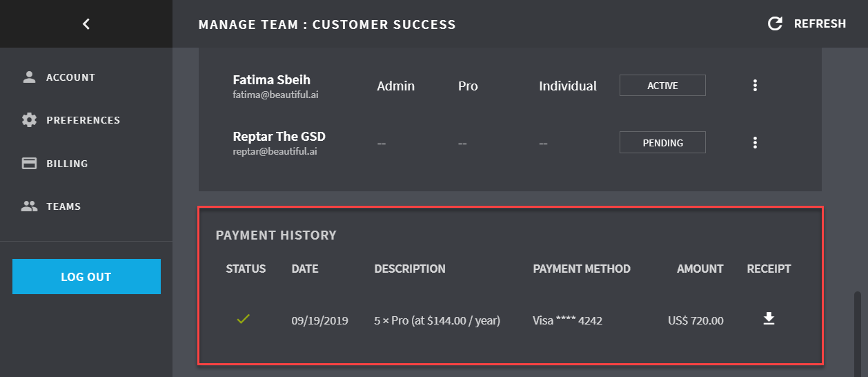Click the fatima@beautiful.ai email address

point(275,95)
